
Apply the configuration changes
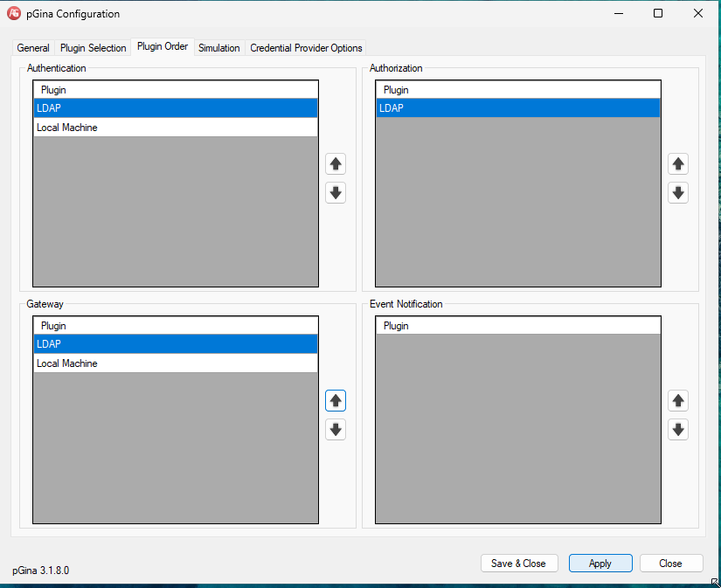coord(600,564)
